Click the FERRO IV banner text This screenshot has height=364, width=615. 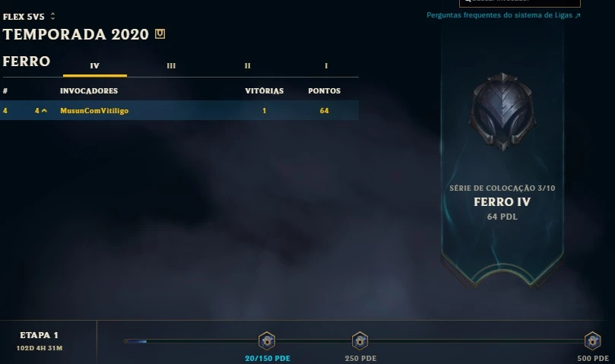[x=502, y=202]
